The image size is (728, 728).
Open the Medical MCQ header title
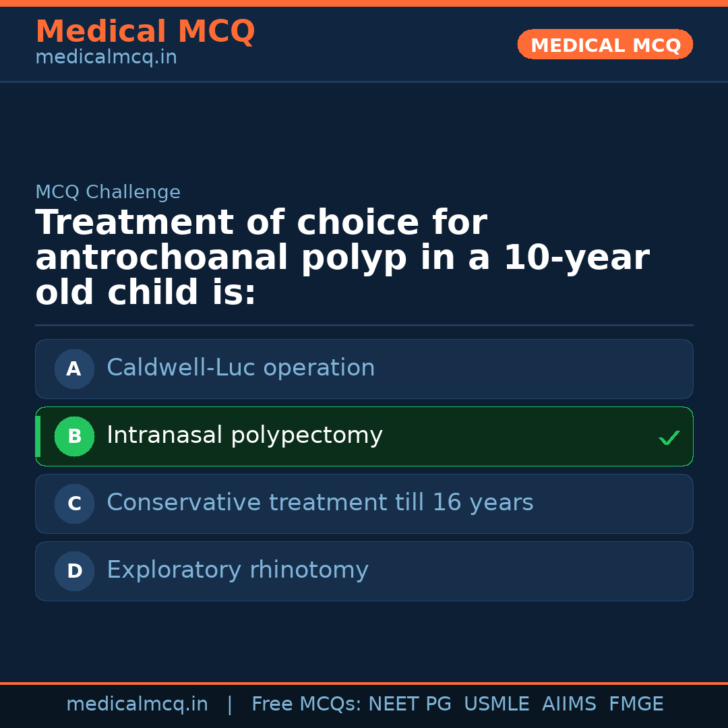click(x=145, y=32)
